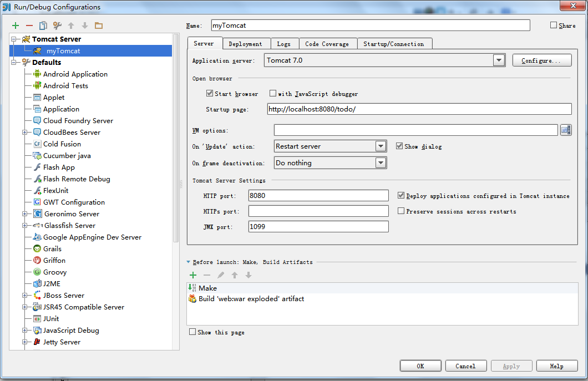The height and width of the screenshot is (381, 588).
Task: Select the Grails icon in defaults
Action: (x=37, y=248)
